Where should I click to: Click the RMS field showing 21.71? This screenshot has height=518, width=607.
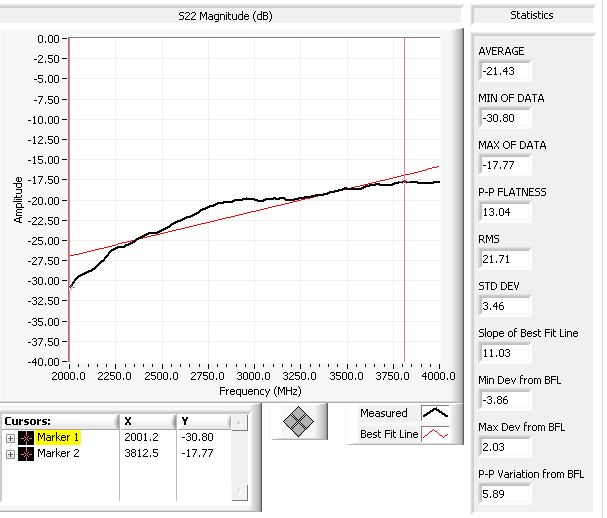[x=505, y=259]
